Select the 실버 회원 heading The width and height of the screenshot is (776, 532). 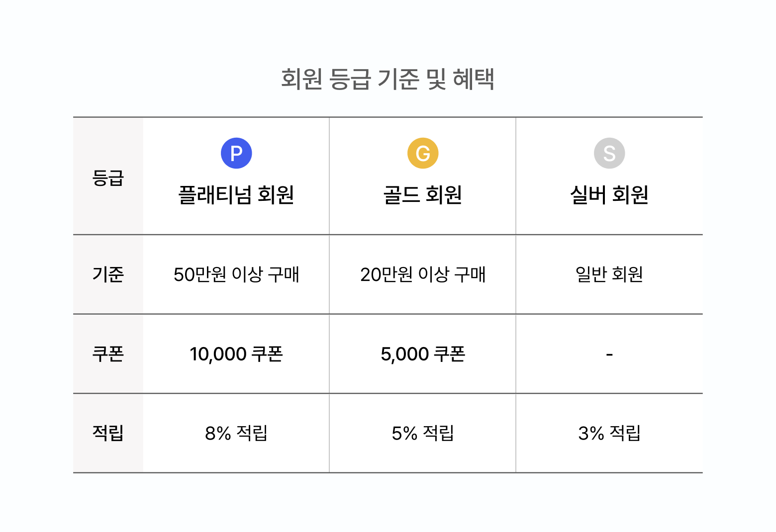(609, 195)
